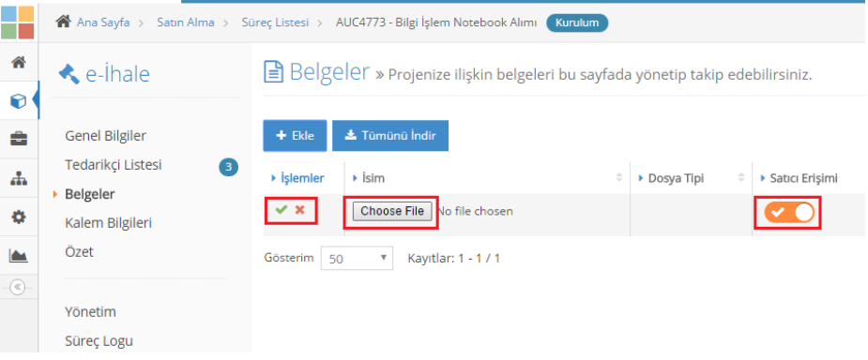Collapse sidebar with double-chevron icon
The image size is (868, 360).
click(x=18, y=287)
